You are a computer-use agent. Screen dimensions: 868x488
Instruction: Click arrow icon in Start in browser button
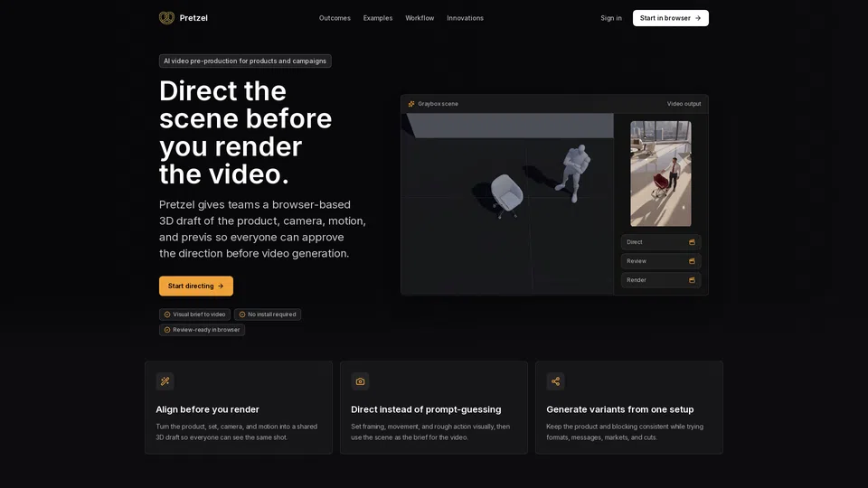698,18
